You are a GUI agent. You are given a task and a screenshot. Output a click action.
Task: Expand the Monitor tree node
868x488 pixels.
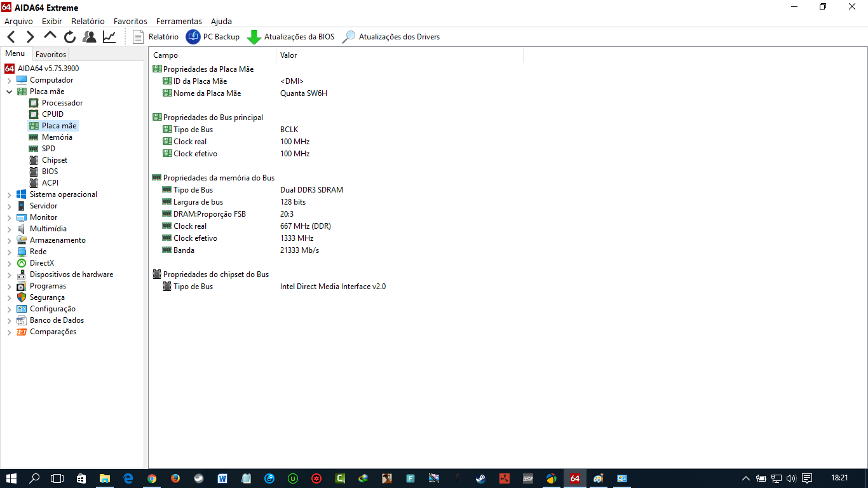(x=9, y=217)
